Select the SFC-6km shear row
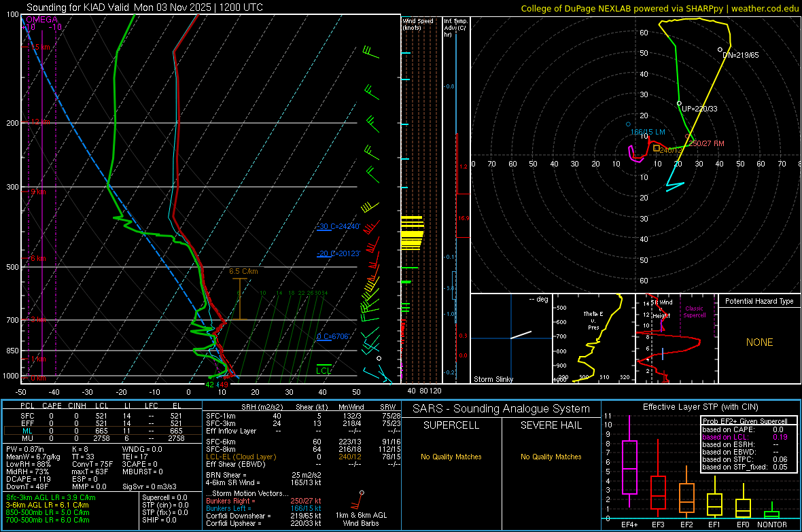802x532 pixels. [x=303, y=442]
